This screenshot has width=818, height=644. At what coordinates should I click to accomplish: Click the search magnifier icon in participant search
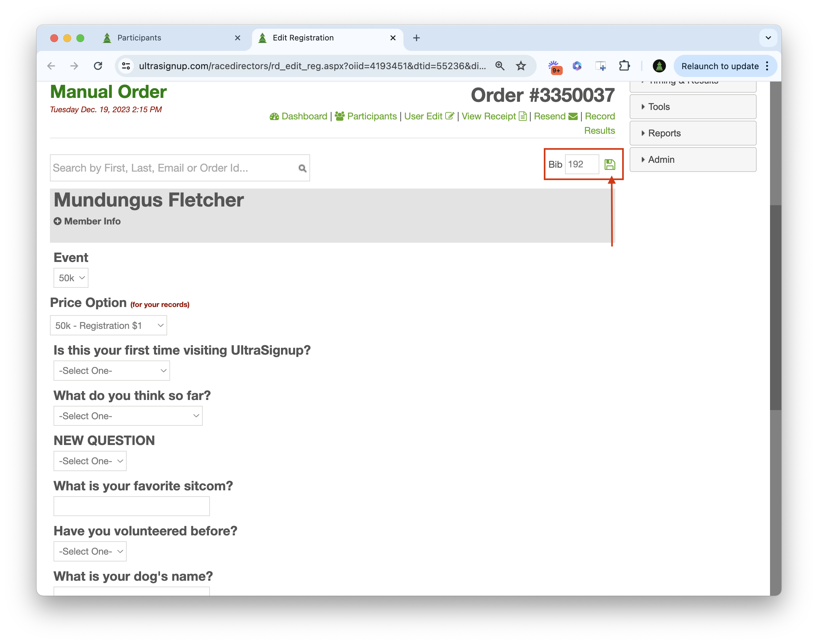click(302, 168)
